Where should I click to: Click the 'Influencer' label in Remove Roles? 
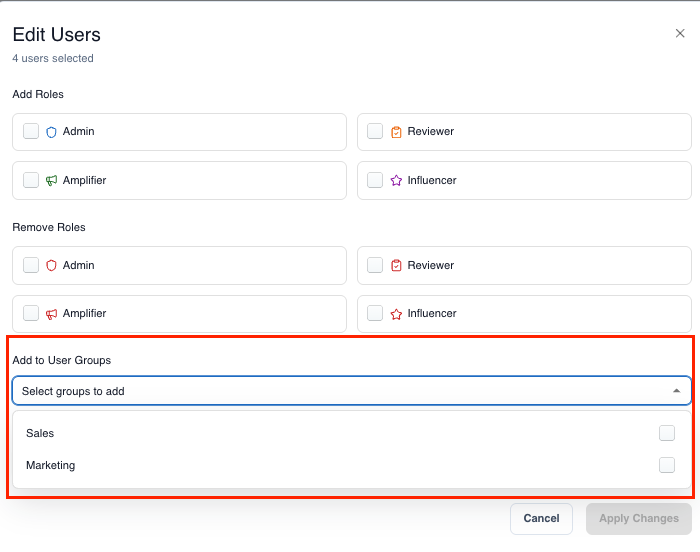coord(432,314)
